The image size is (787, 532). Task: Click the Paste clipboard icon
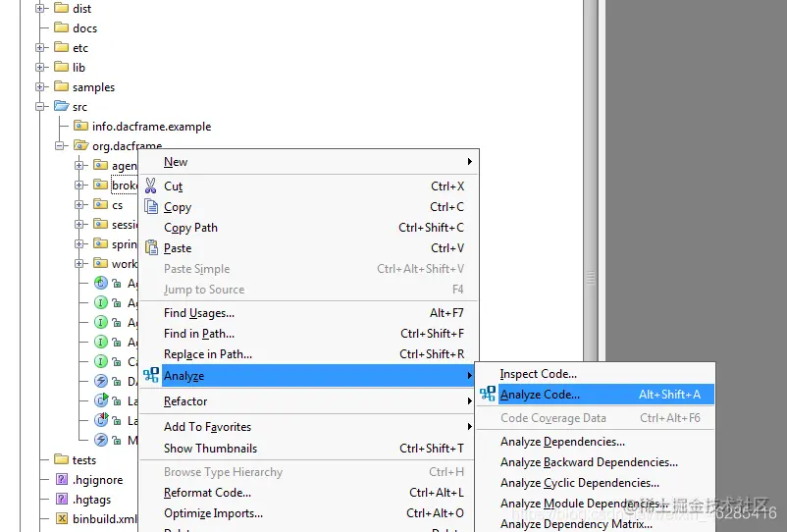coord(151,247)
